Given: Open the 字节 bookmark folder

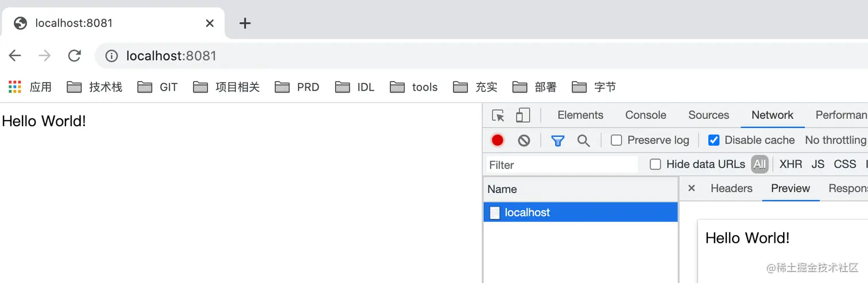Looking at the screenshot, I should 594,87.
